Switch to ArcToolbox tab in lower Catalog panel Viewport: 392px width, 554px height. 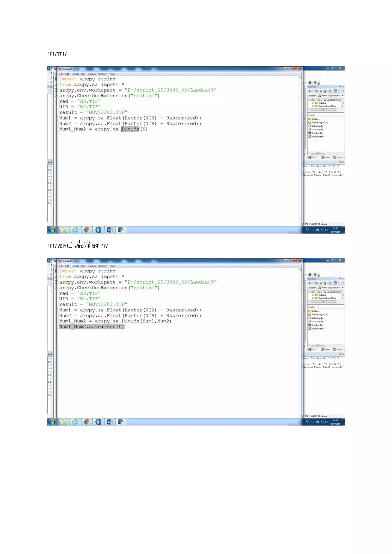pos(313,349)
